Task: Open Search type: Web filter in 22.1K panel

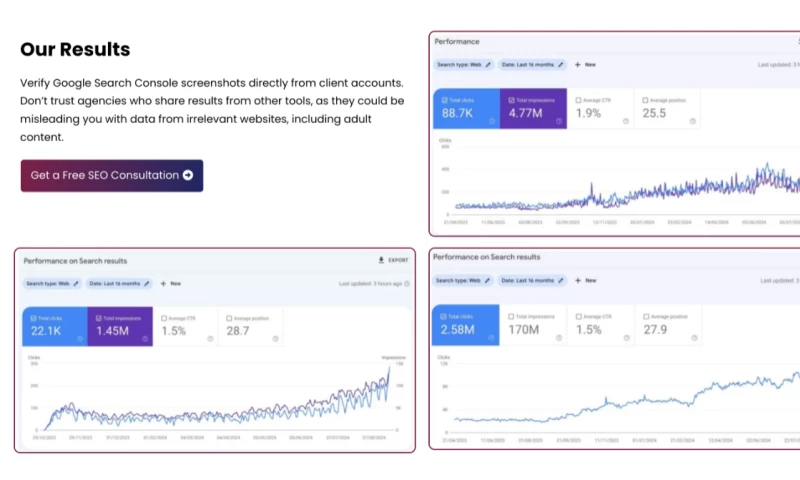Action: 50,283
